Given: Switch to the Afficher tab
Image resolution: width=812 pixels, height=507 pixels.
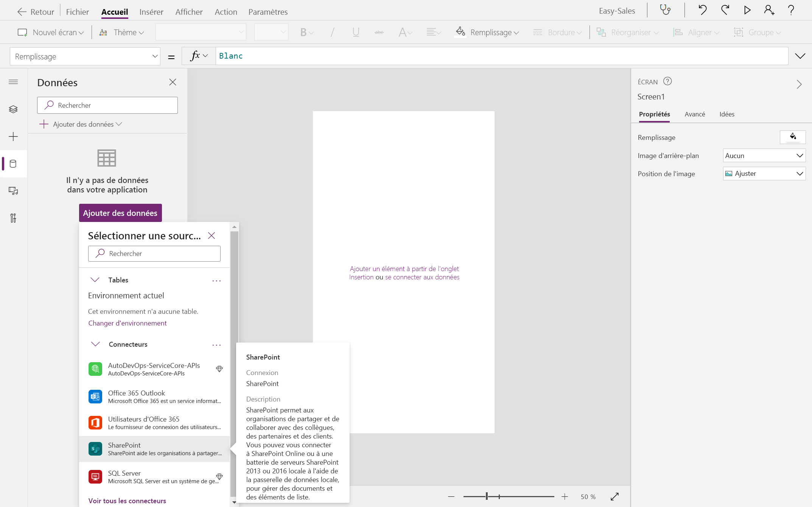Looking at the screenshot, I should pos(189,12).
